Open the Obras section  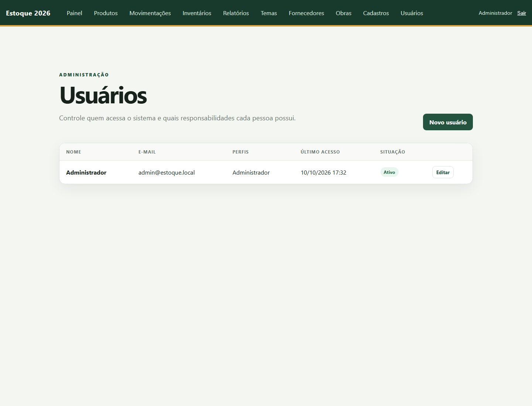pyautogui.click(x=344, y=13)
